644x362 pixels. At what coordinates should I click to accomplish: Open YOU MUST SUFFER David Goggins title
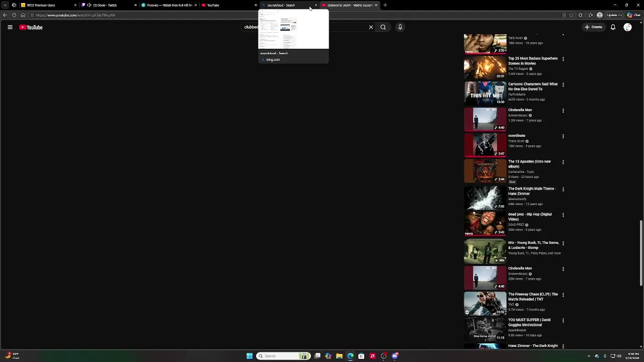529,322
